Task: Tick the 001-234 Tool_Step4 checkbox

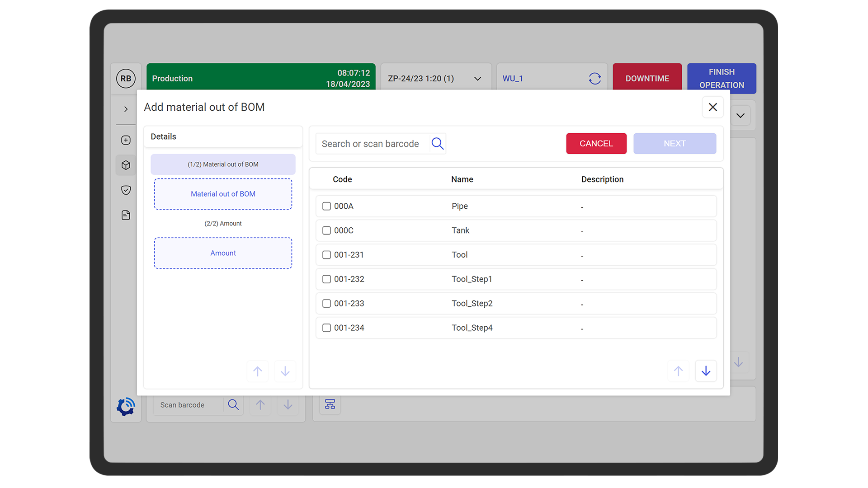Action: click(x=326, y=328)
